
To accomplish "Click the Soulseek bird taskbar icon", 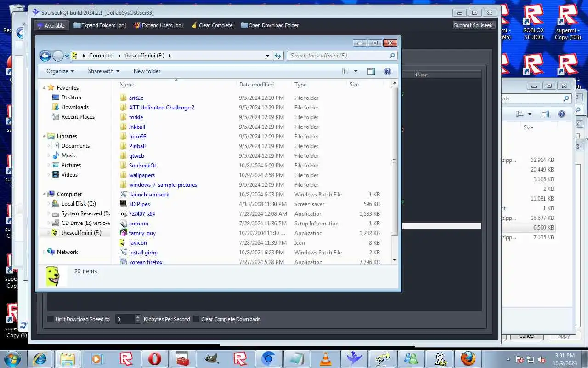I will click(x=354, y=359).
